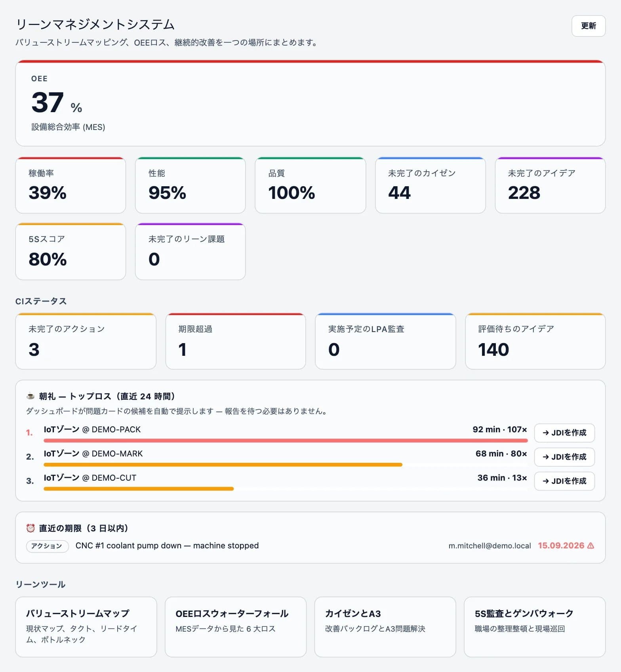Click the DEMO-CUT orange loss bar
This screenshot has width=621, height=672.
tap(139, 489)
